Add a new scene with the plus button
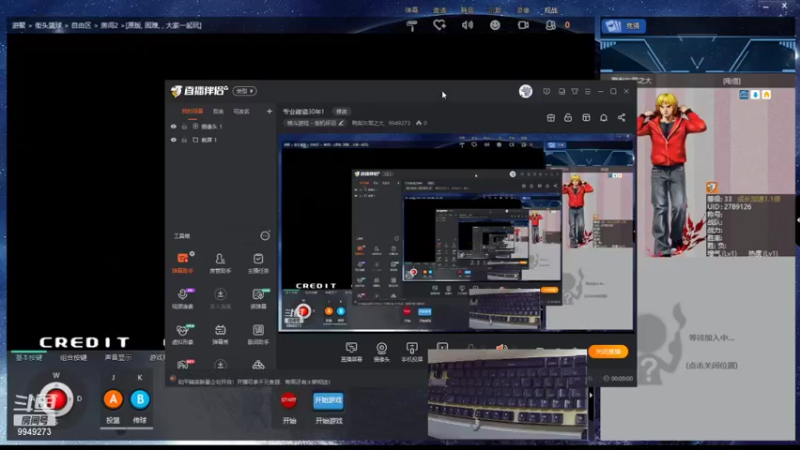Image resolution: width=800 pixels, height=450 pixels. [x=269, y=111]
